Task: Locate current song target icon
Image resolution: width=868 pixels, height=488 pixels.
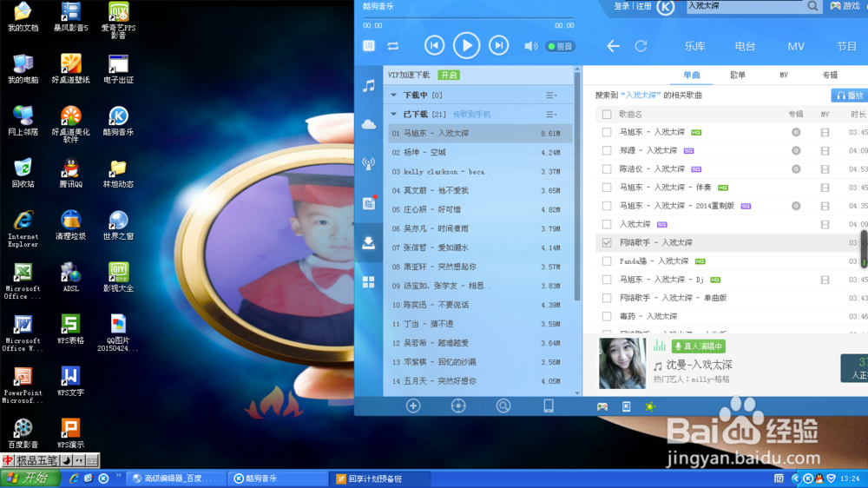Action: 458,406
